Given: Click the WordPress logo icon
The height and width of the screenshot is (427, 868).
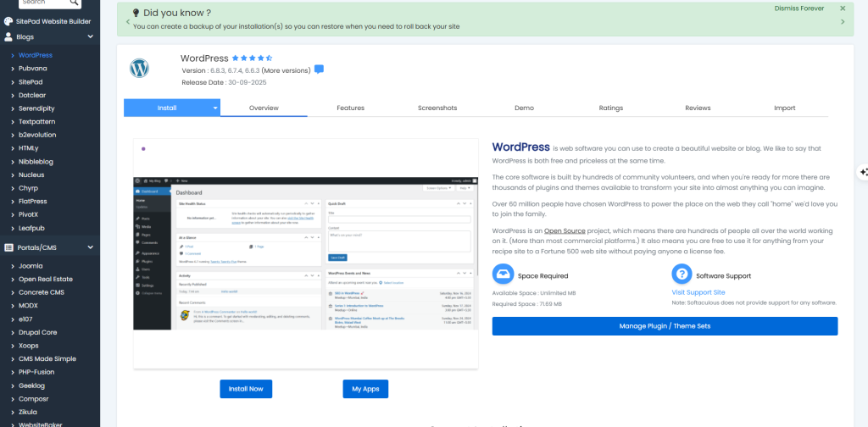Looking at the screenshot, I should [140, 68].
